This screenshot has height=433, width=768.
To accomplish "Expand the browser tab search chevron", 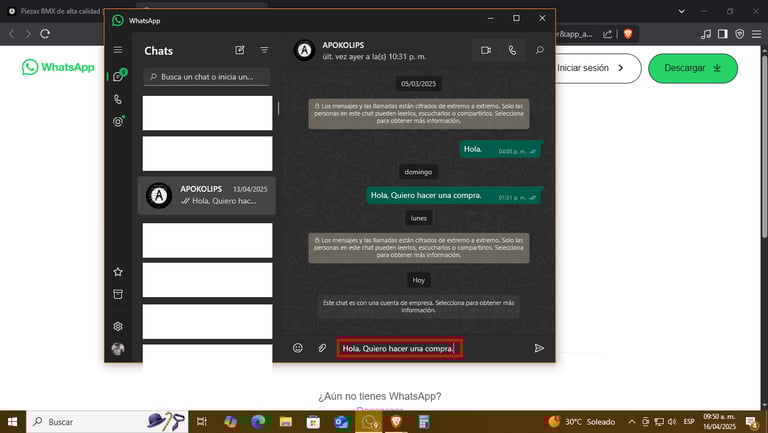I will [x=681, y=11].
